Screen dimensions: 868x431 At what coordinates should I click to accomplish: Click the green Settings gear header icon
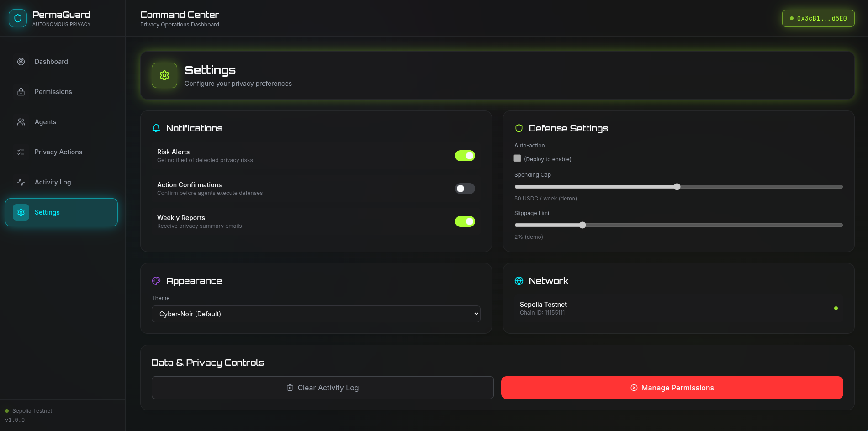click(164, 75)
